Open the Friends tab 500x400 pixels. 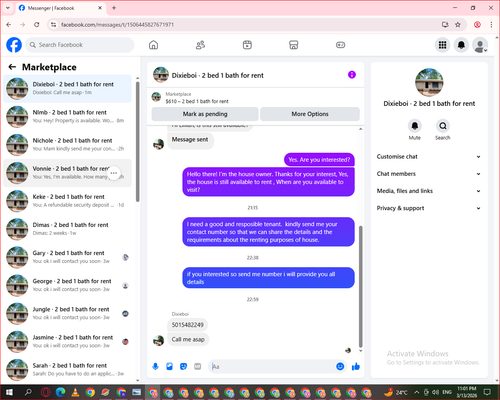click(x=200, y=45)
